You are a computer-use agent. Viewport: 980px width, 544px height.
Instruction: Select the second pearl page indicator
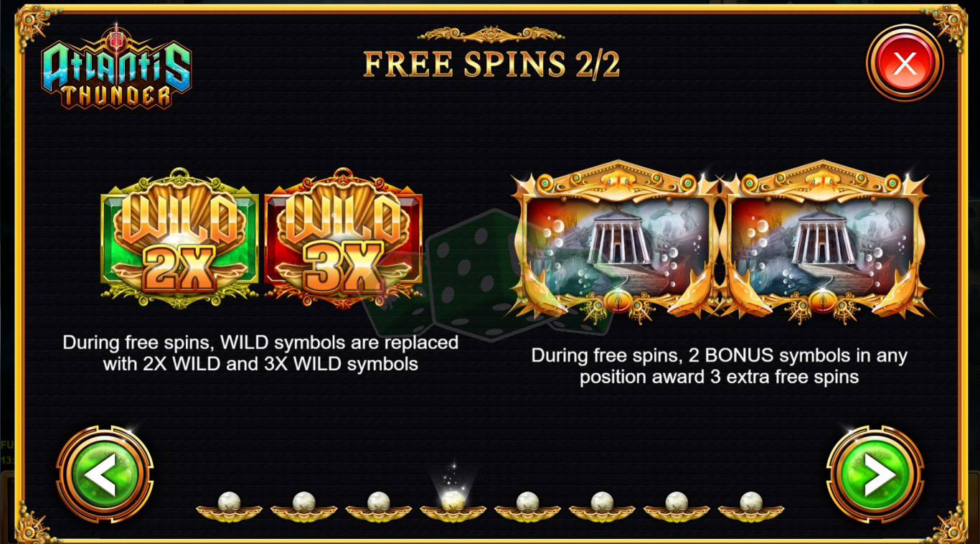pyautogui.click(x=303, y=507)
